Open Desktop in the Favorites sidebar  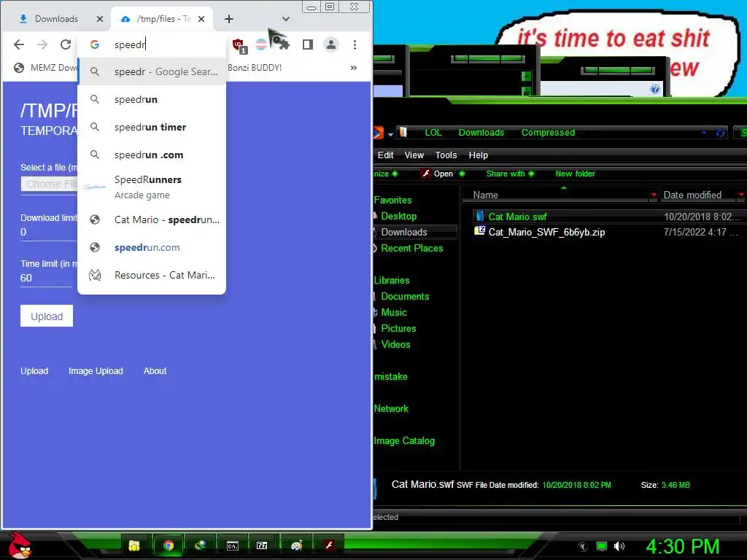(398, 216)
